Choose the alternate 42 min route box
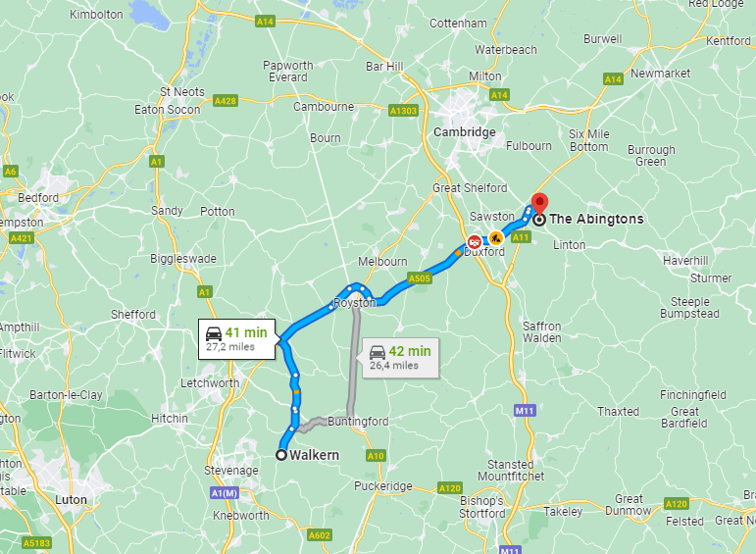The width and height of the screenshot is (756, 554). pyautogui.click(x=401, y=358)
